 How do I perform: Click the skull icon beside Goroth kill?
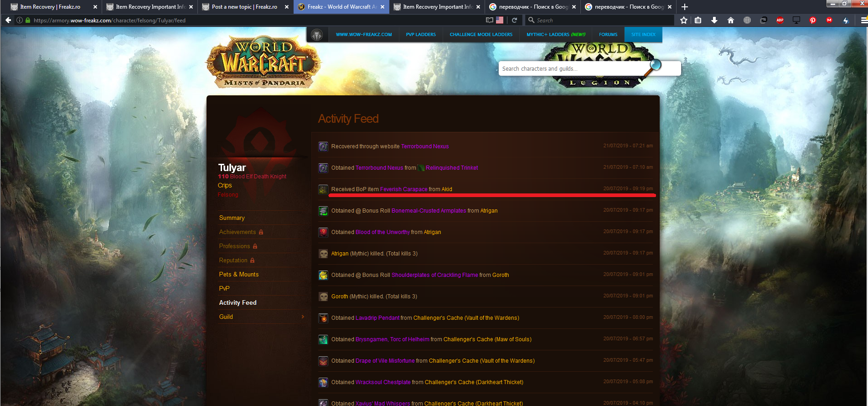tap(323, 297)
